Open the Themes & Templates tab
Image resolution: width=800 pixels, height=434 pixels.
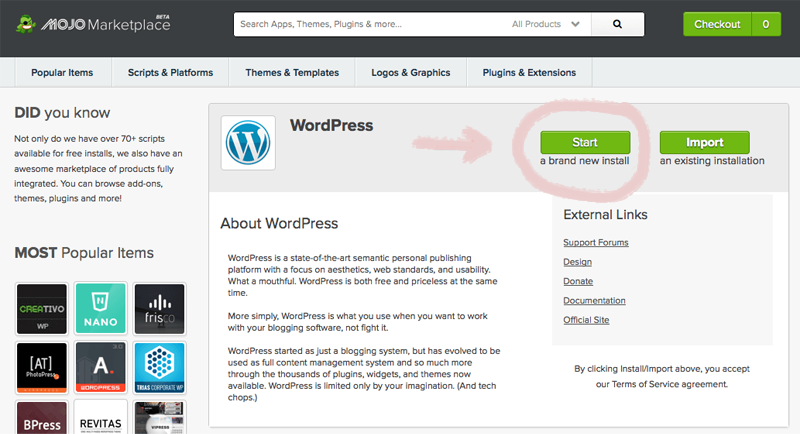tap(292, 72)
